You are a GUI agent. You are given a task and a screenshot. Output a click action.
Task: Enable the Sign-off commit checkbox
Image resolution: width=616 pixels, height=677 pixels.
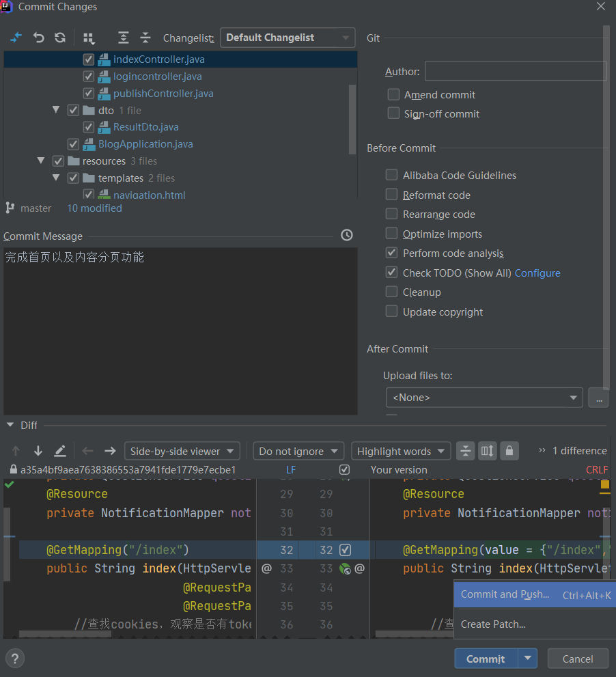click(393, 113)
